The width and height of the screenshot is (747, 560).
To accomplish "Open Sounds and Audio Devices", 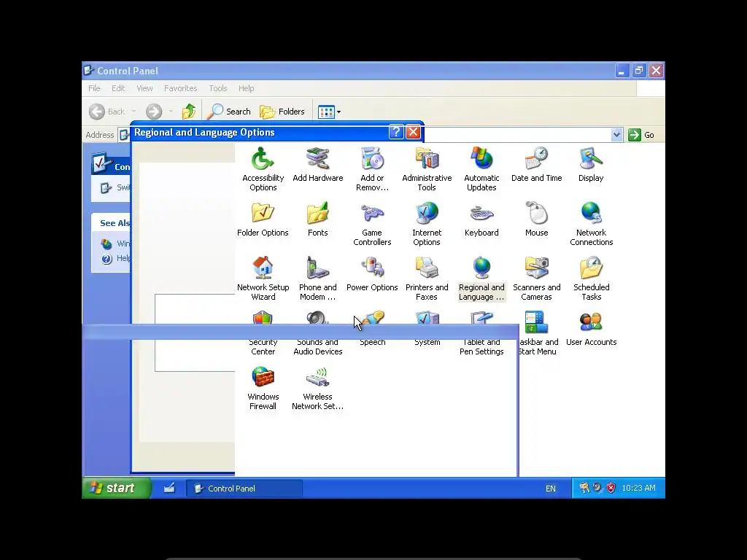I will pos(318,346).
